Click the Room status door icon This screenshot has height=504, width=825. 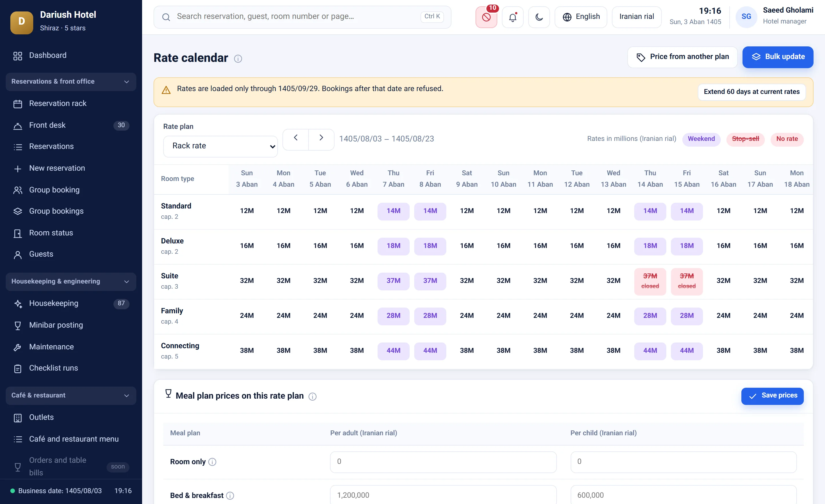(x=18, y=233)
